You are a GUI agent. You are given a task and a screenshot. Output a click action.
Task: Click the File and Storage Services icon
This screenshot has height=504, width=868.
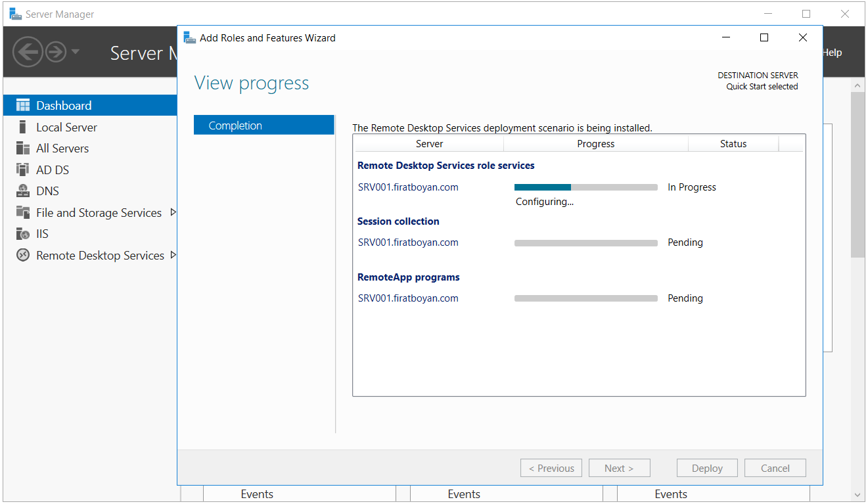click(x=23, y=212)
